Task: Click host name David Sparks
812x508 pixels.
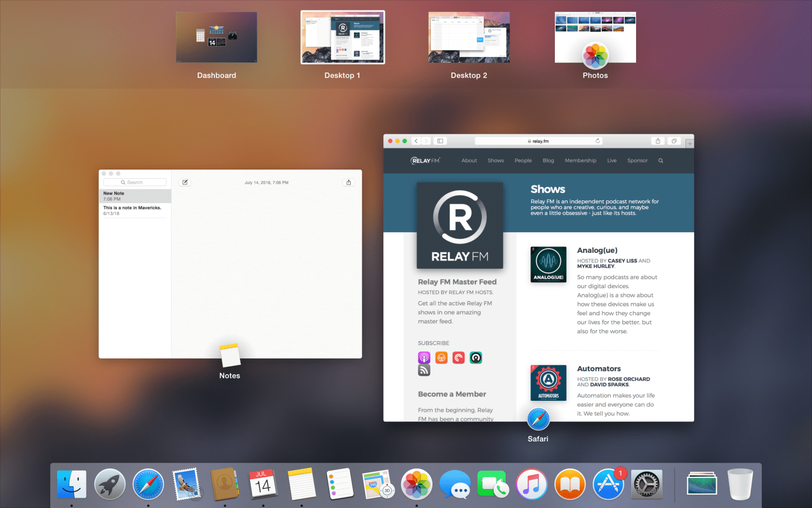Action: 610,385
